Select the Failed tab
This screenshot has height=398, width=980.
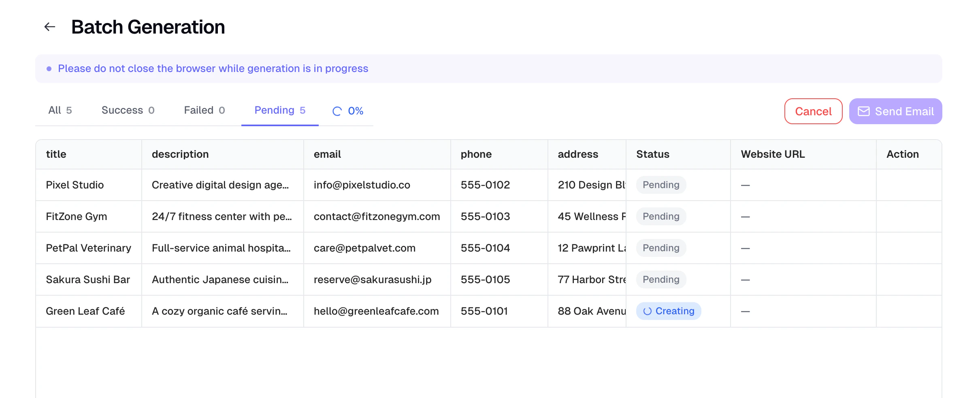pyautogui.click(x=204, y=110)
